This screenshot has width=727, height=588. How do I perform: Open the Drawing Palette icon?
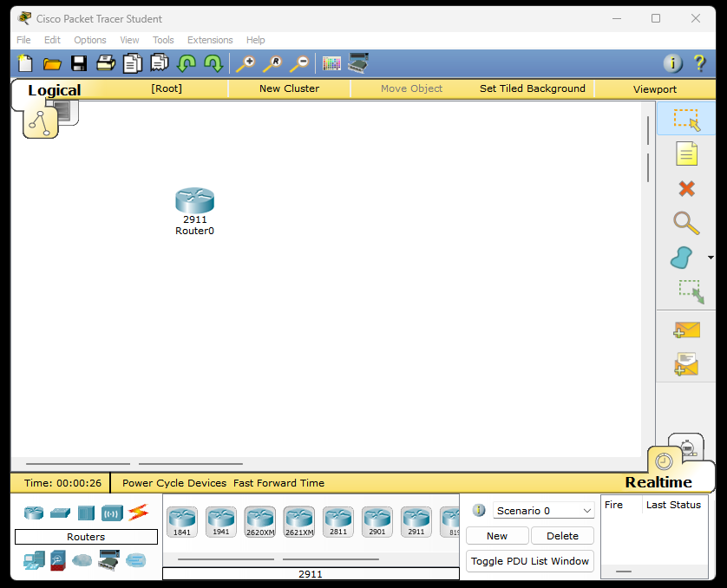click(331, 63)
